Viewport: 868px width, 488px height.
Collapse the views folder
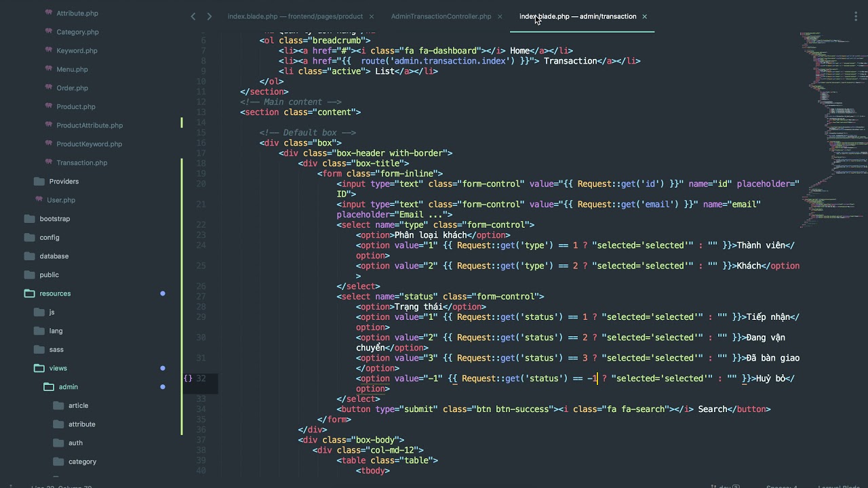58,368
